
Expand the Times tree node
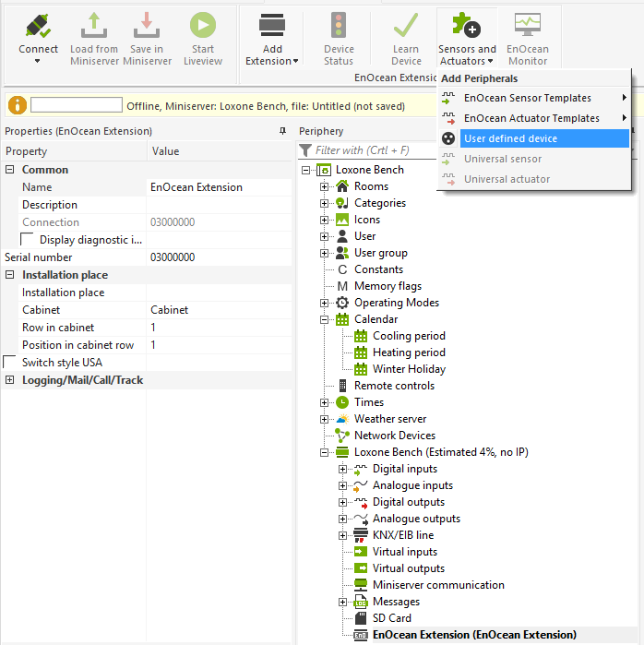(324, 402)
